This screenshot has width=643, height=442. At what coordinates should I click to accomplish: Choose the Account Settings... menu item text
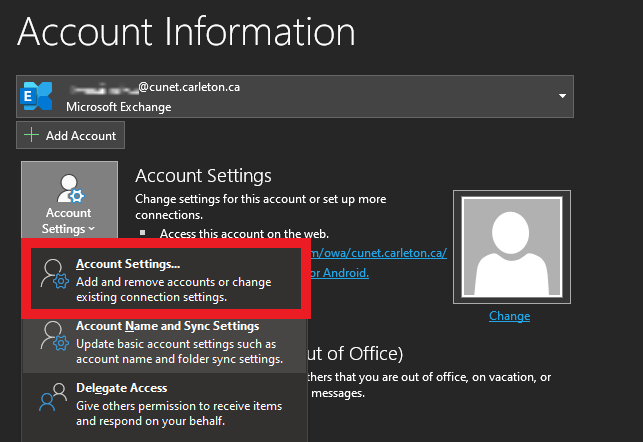(x=128, y=264)
